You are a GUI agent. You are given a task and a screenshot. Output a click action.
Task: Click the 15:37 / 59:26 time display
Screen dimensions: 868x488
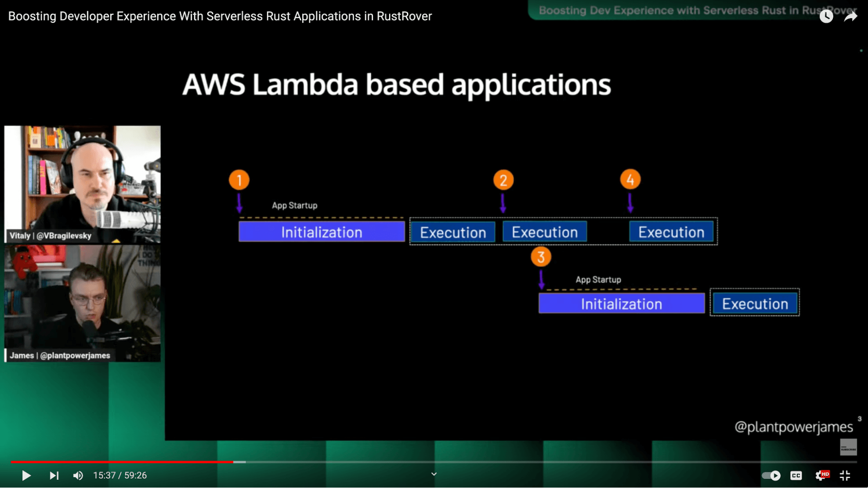click(x=120, y=475)
